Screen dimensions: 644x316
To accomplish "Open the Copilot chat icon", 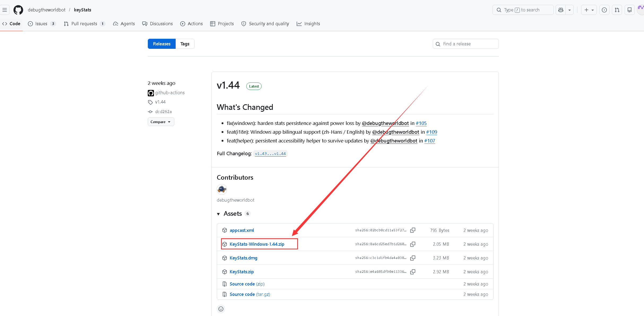I will click(x=561, y=10).
